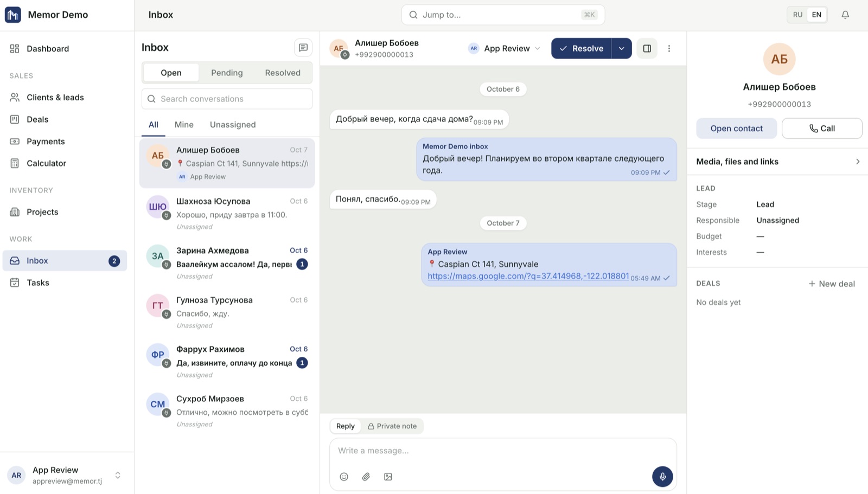This screenshot has width=868, height=494.
Task: Switch language to EN
Action: 816,15
